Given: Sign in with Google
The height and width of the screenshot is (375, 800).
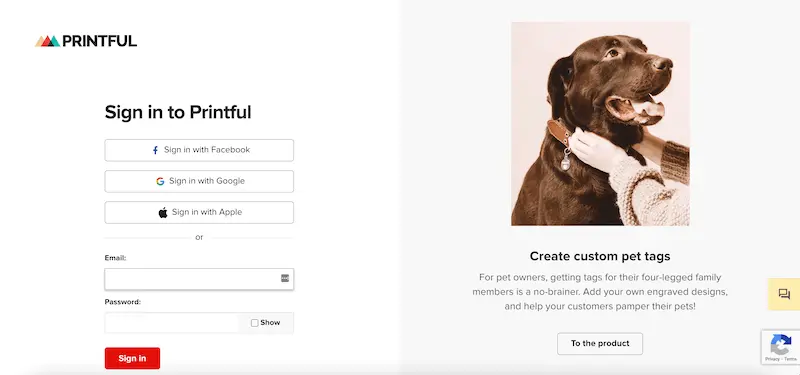Looking at the screenshot, I should tap(199, 181).
